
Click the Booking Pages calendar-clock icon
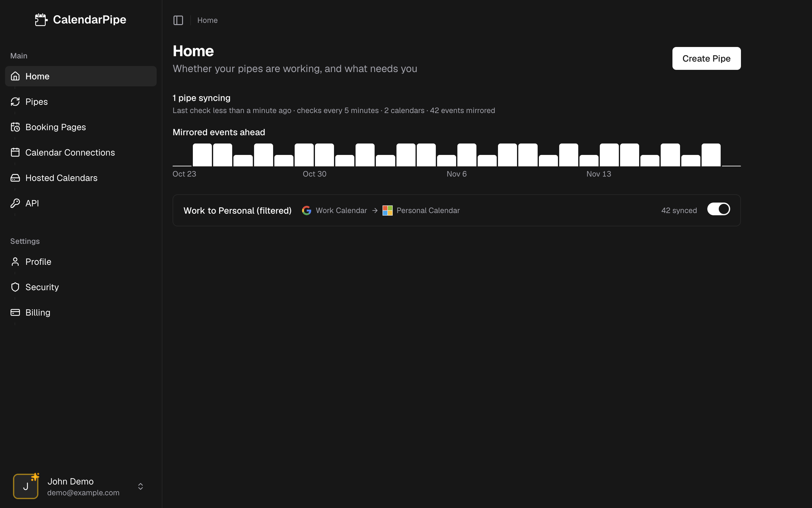[15, 127]
